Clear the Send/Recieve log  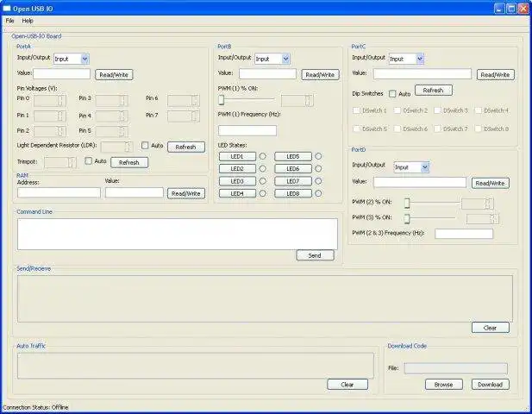click(491, 328)
